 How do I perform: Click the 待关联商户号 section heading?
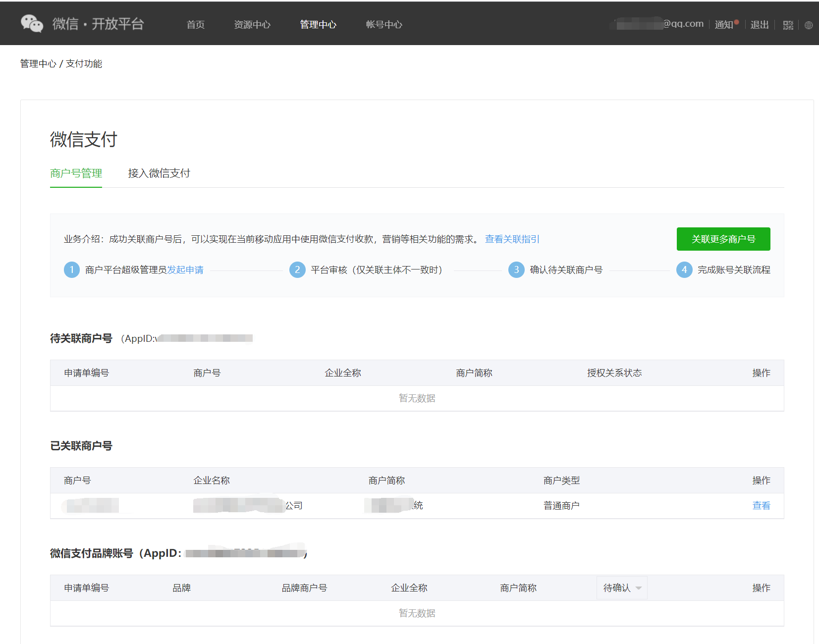[x=81, y=338]
